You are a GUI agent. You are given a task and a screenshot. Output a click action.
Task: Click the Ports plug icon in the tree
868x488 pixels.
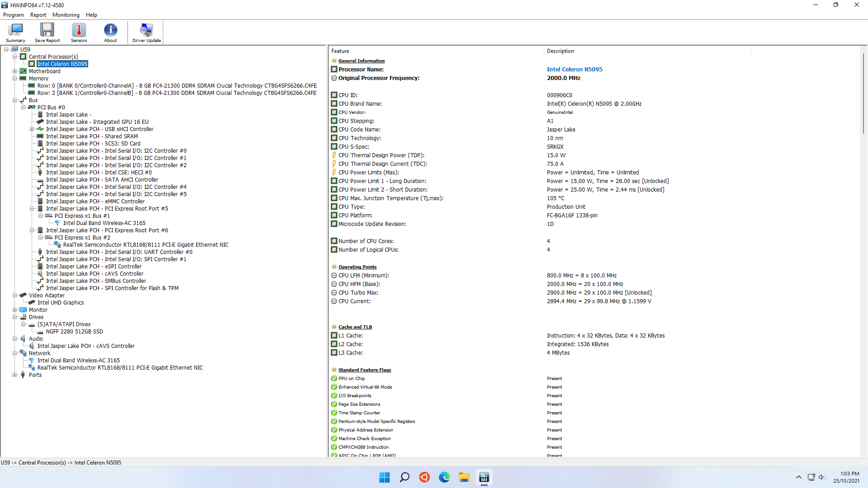(x=23, y=375)
